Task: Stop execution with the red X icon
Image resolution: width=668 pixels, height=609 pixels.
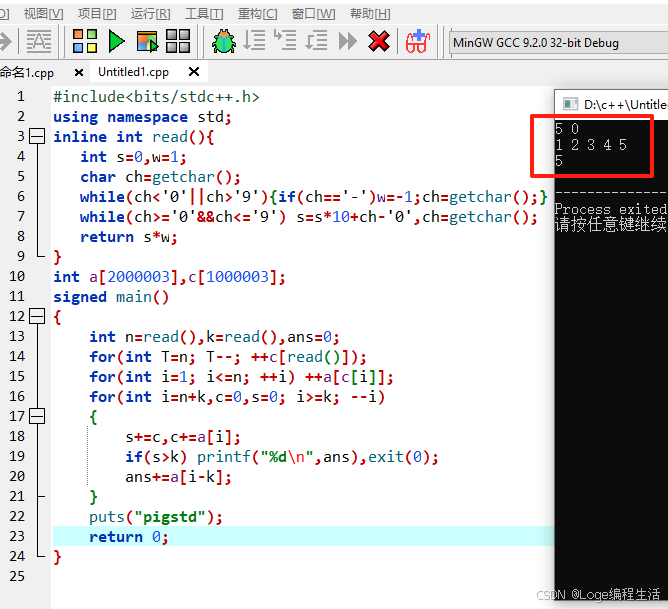Action: 379,41
